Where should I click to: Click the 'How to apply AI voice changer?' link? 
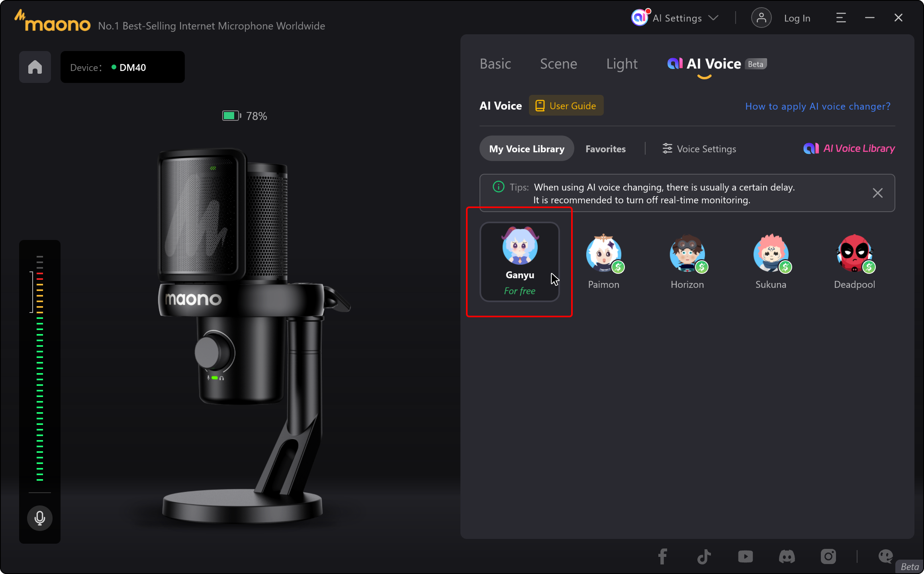[817, 106]
